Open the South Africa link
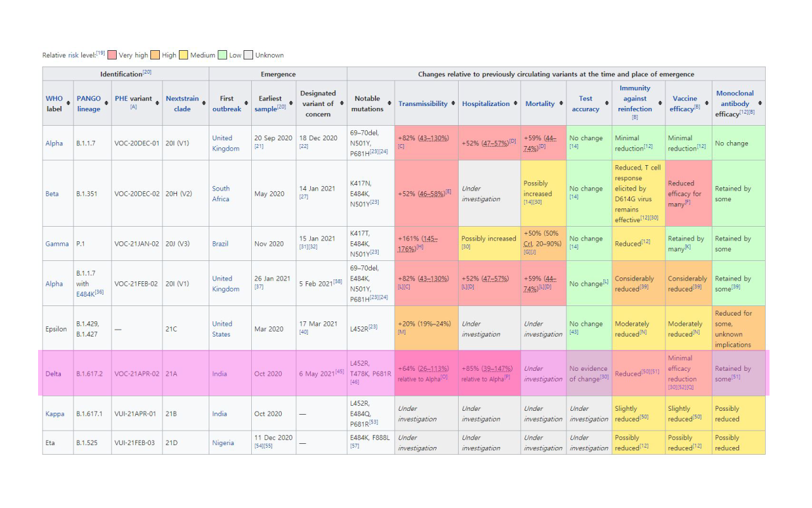Screen dimensions: 812x508 click(x=221, y=194)
